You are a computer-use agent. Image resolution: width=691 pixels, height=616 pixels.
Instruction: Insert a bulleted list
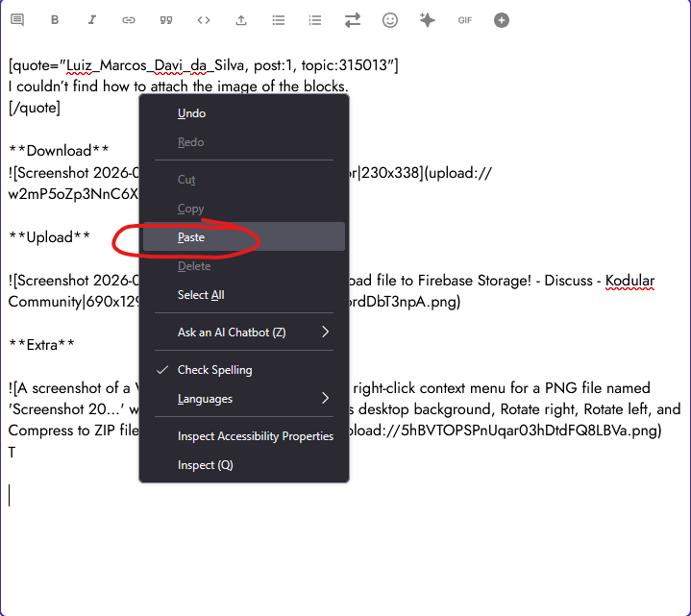pyautogui.click(x=279, y=20)
